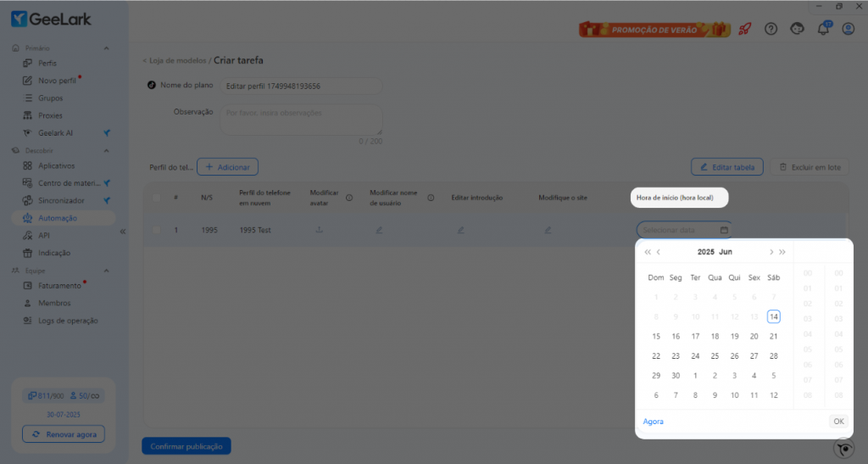Open the user account avatar icon
868x464 pixels.
848,29
